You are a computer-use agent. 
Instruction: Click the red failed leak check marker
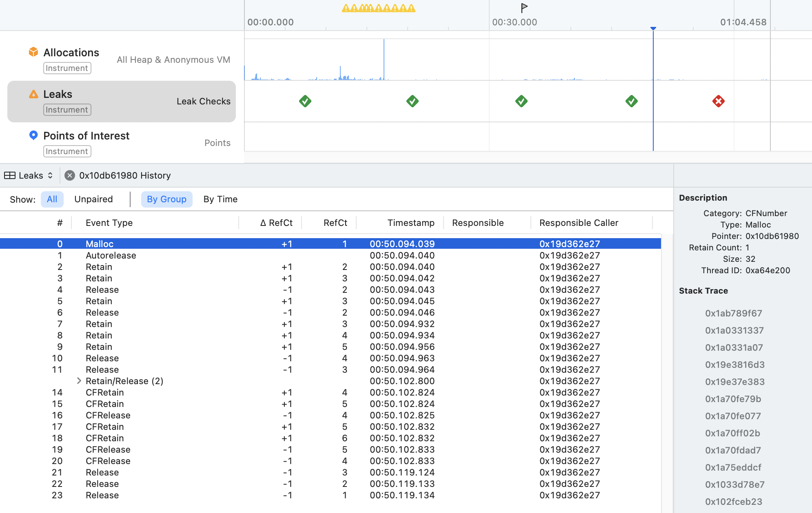[x=718, y=101]
